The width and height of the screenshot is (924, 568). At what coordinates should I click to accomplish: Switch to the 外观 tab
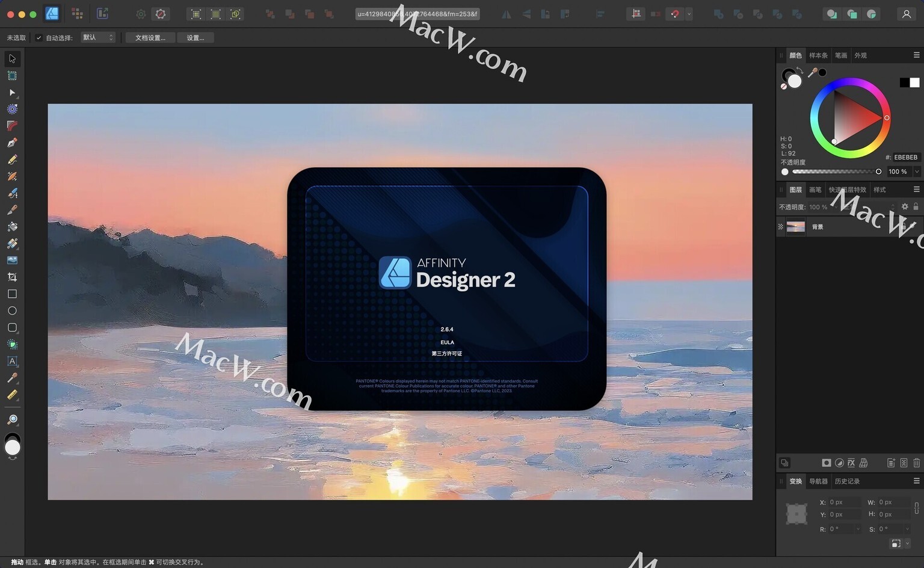[x=861, y=55]
